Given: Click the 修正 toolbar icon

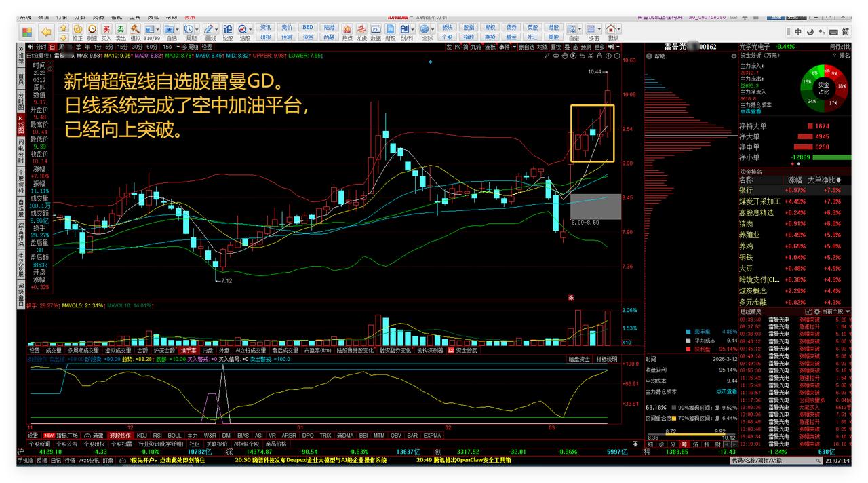Looking at the screenshot, I should click(x=77, y=30).
